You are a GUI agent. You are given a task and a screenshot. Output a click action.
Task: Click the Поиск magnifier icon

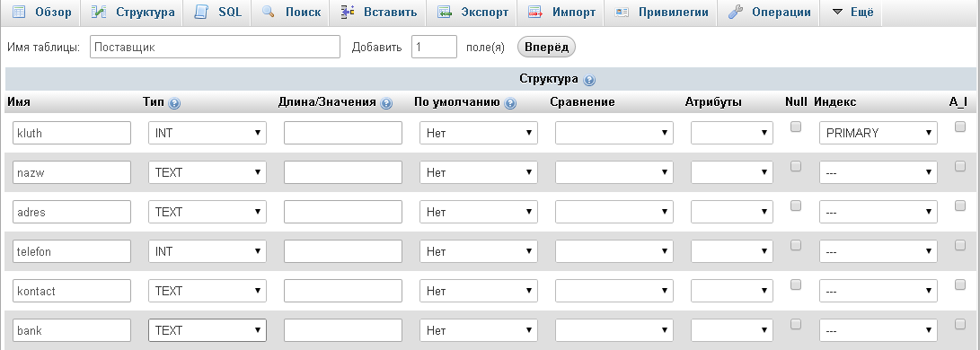tap(269, 12)
